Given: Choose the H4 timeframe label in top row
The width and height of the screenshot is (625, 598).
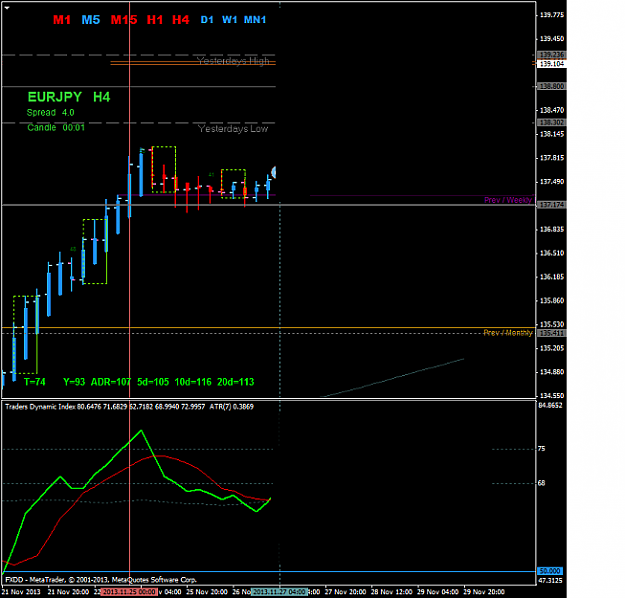Looking at the screenshot, I should [181, 20].
